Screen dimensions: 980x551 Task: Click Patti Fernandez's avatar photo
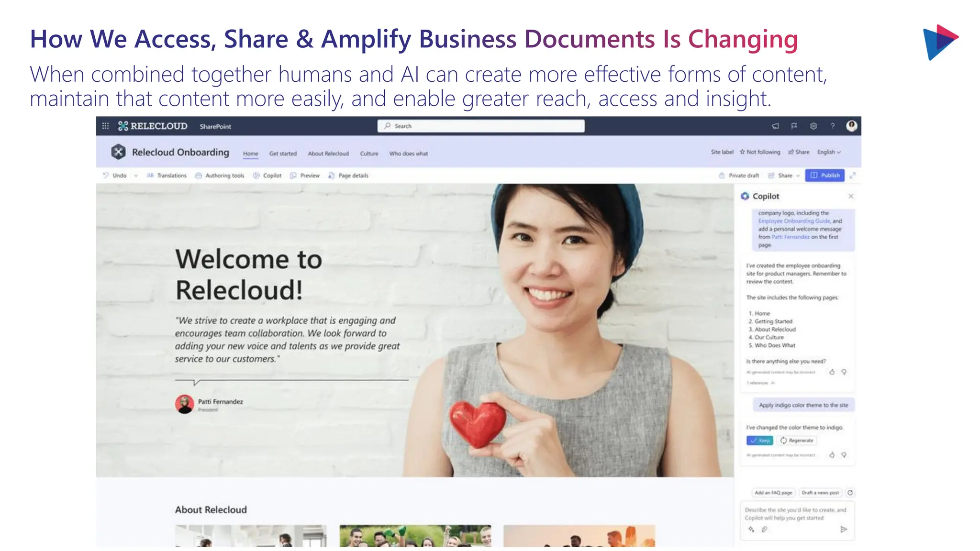[184, 404]
